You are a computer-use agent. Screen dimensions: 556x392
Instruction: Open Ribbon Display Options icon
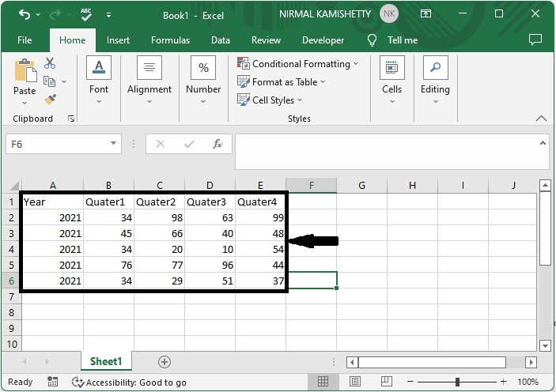(426, 13)
